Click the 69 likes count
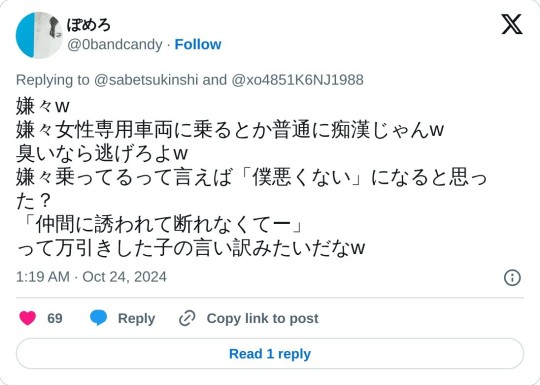The width and height of the screenshot is (540, 385). click(x=55, y=318)
